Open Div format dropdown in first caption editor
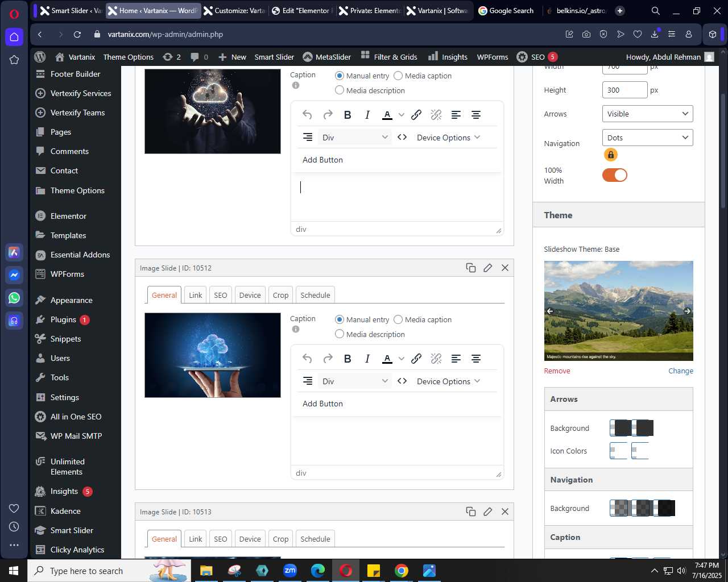728x582 pixels. tap(355, 137)
